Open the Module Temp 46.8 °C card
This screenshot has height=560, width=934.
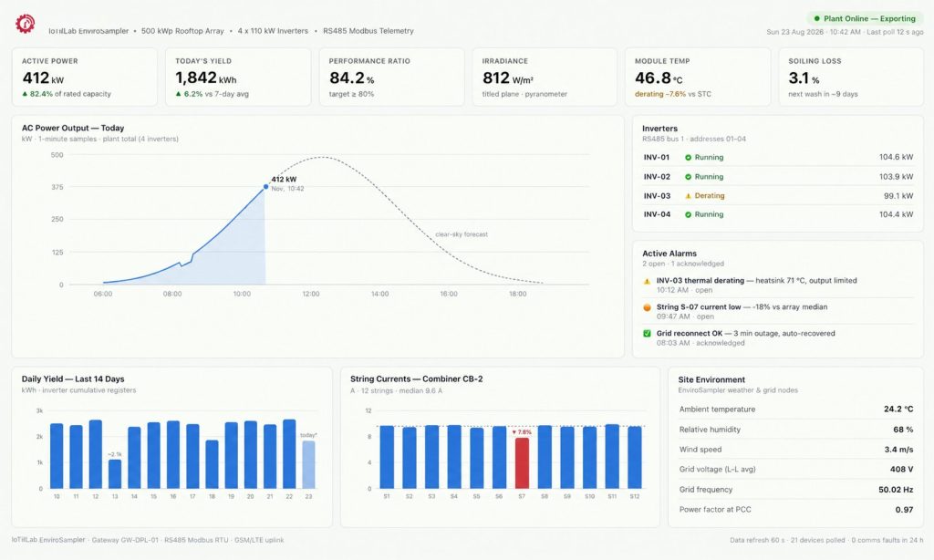tap(698, 78)
